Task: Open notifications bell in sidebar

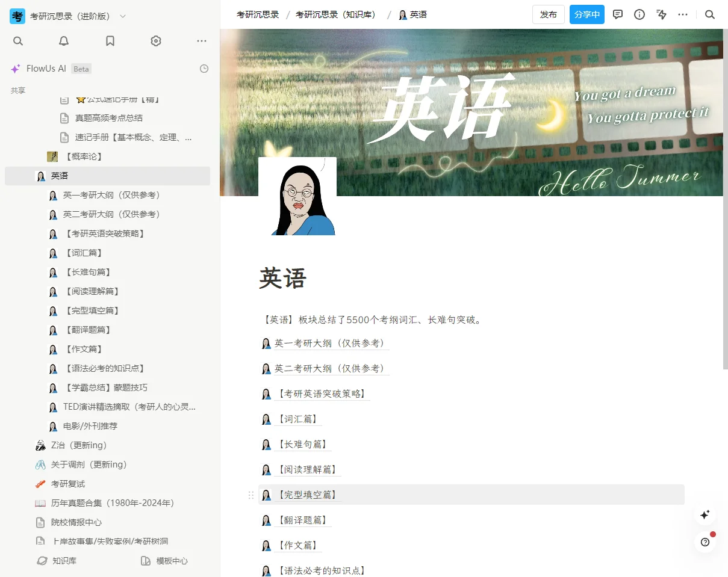Action: 64,41
